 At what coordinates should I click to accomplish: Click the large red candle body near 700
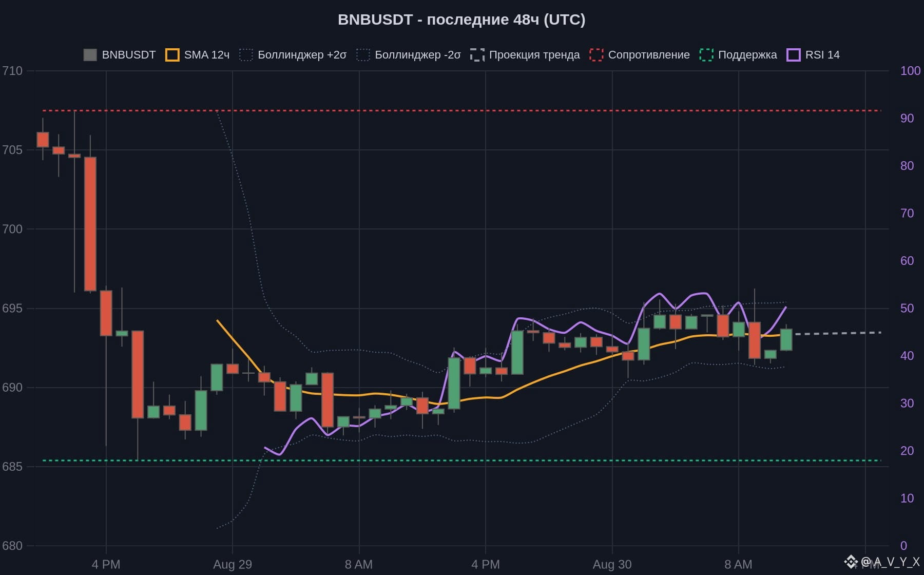point(90,224)
